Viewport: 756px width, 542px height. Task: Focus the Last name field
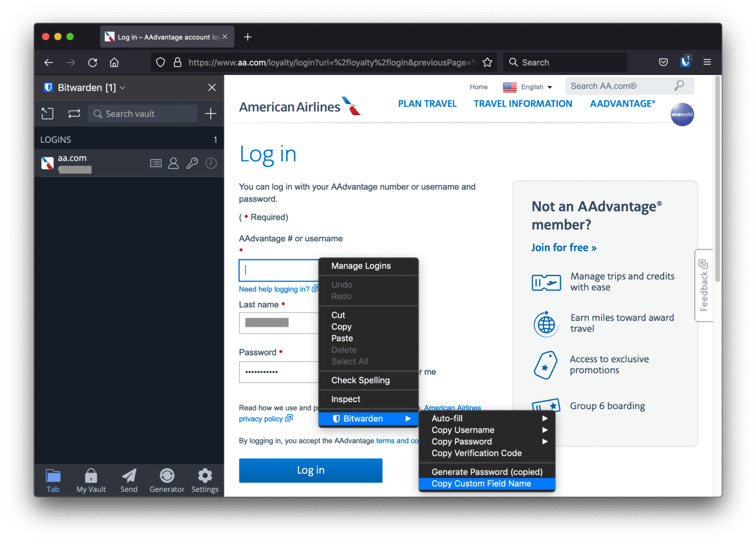279,323
